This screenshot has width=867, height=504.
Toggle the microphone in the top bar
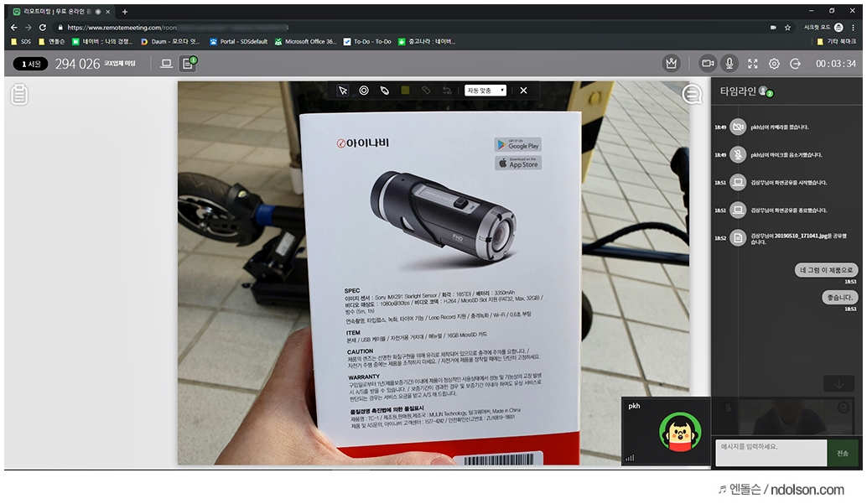click(x=729, y=64)
